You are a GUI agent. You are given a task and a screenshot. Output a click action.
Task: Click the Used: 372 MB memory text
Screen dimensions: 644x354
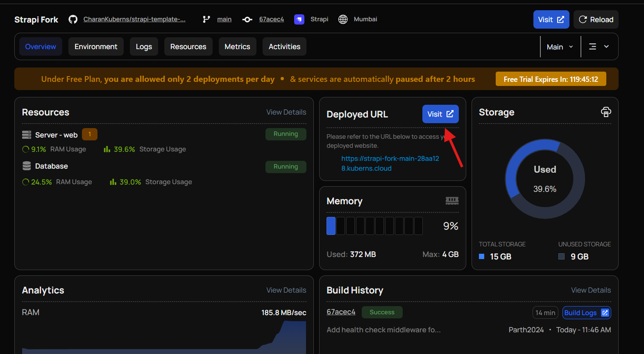[x=351, y=254]
